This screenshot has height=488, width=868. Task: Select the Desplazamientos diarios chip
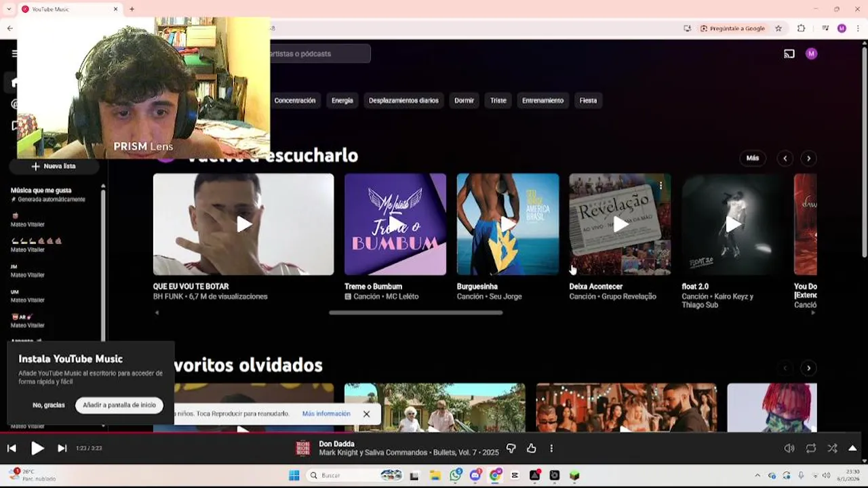click(x=403, y=100)
